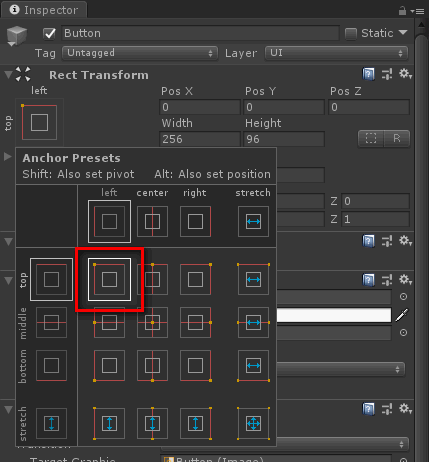Select the top-left anchor preset
This screenshot has height=462, width=429.
click(x=109, y=279)
